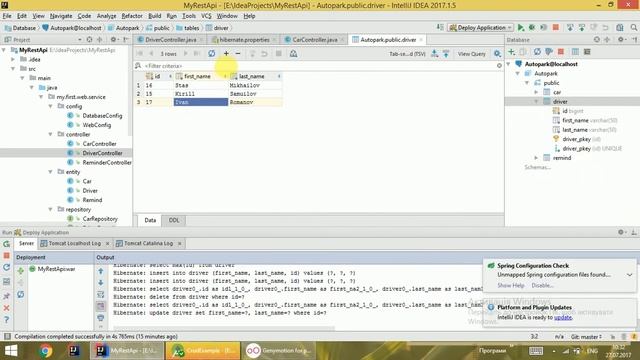Expand the Spring Configuration Check notification

tap(629, 275)
